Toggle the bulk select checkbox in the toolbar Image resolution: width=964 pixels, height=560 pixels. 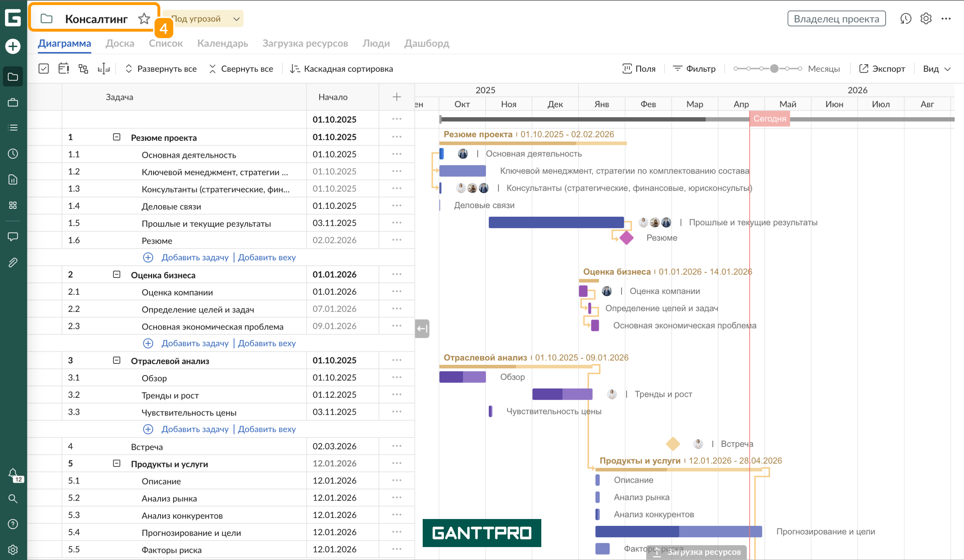click(43, 69)
